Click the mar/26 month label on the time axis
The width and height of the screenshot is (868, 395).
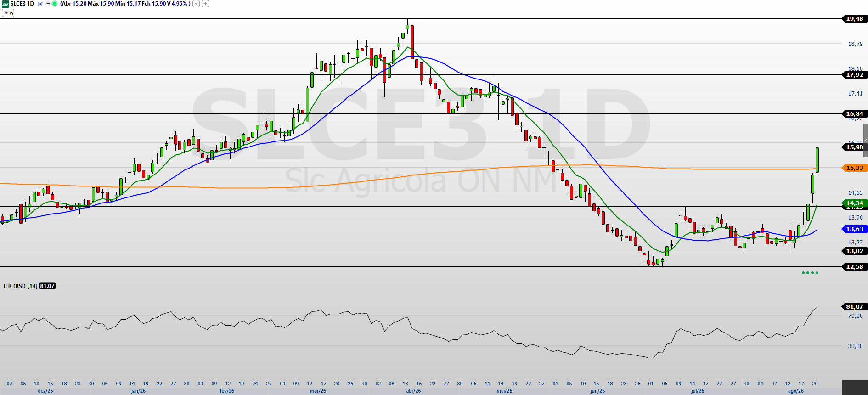(x=318, y=391)
